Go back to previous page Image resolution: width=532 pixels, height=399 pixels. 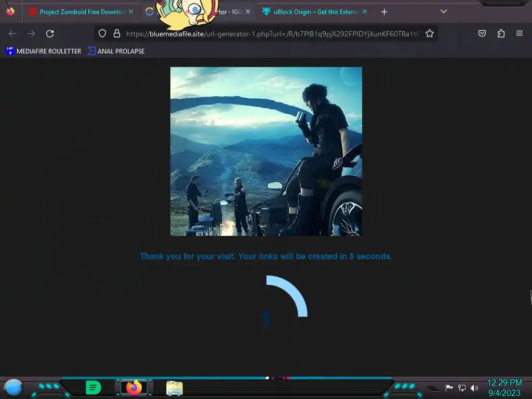12,34
